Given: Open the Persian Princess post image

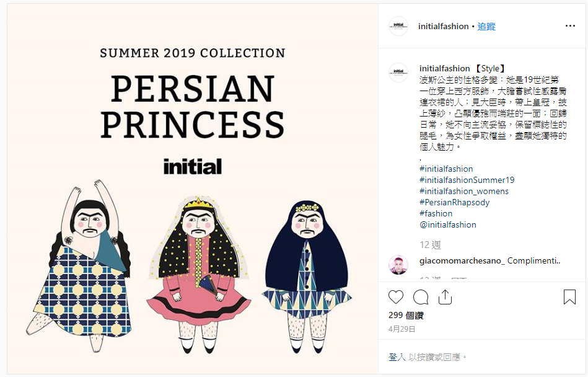Looking at the screenshot, I should [x=192, y=188].
